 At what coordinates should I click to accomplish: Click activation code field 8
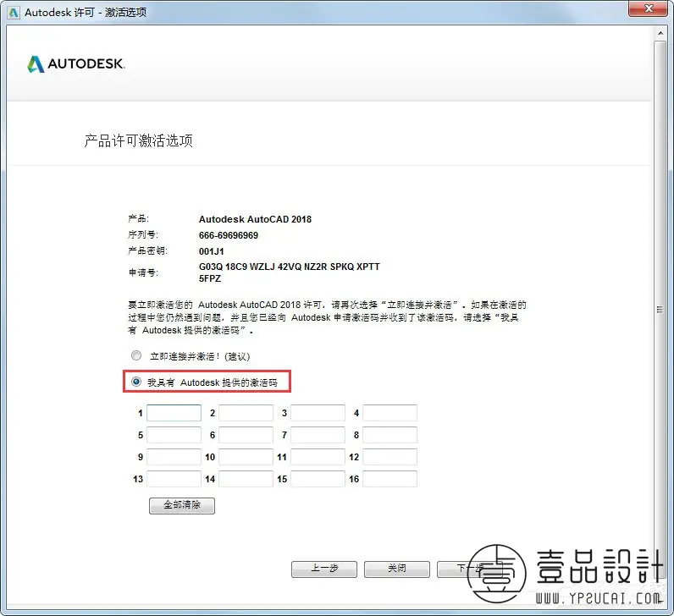(389, 435)
